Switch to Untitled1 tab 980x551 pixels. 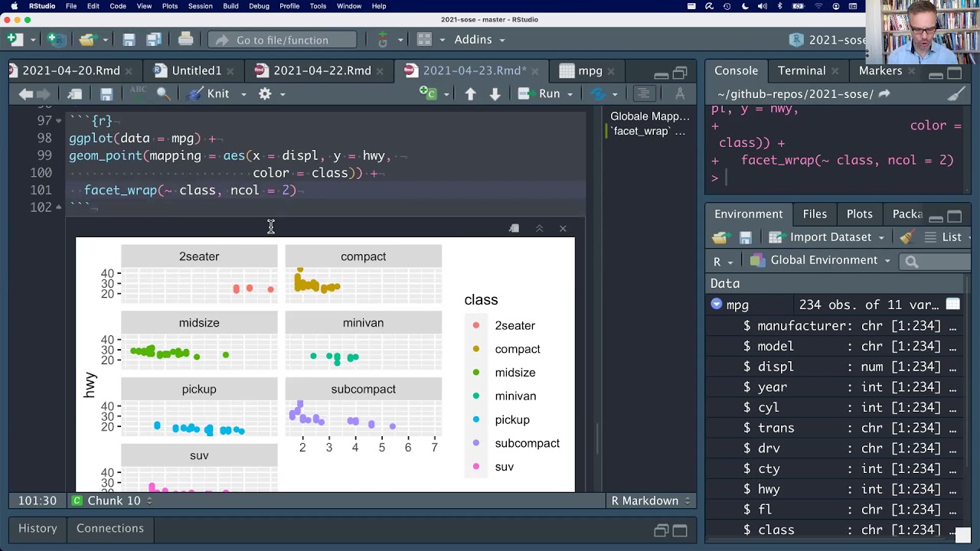click(197, 70)
